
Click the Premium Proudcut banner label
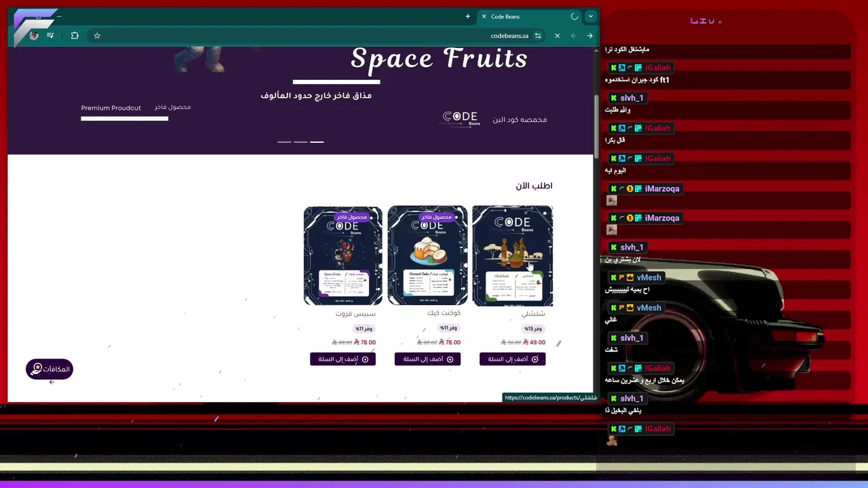(x=111, y=108)
